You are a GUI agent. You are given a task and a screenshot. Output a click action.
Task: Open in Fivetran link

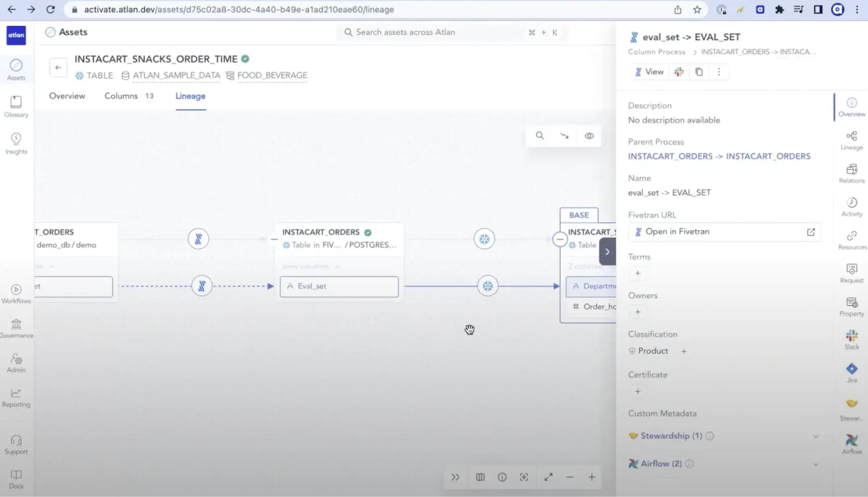pyautogui.click(x=725, y=231)
